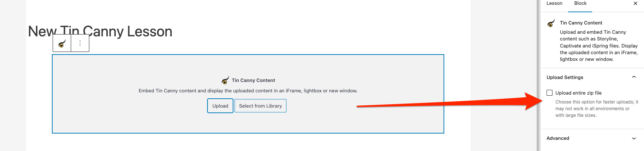Collapse Upload Settings using its chevron arrow

pyautogui.click(x=634, y=77)
